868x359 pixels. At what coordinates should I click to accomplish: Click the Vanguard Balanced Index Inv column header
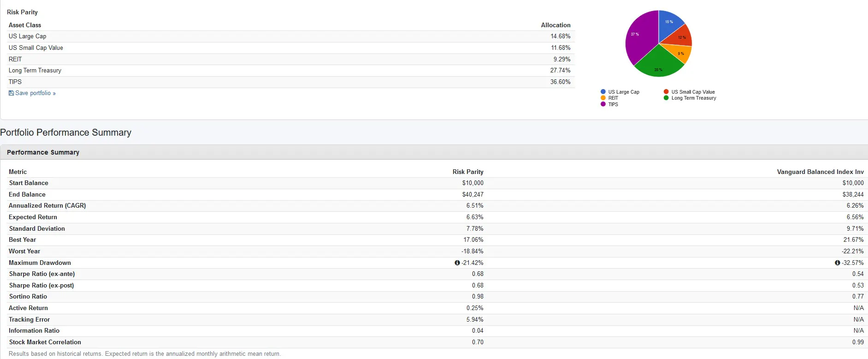click(820, 172)
